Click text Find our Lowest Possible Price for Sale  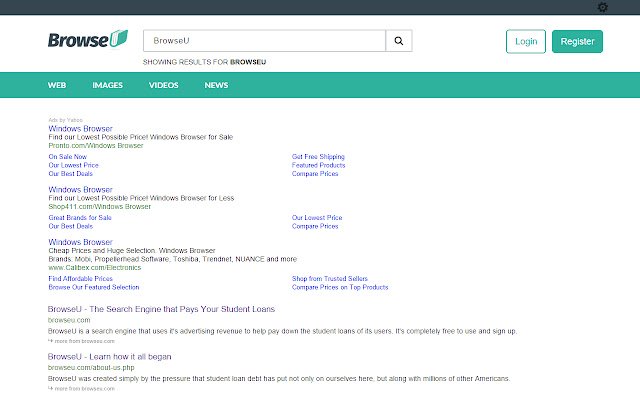[140, 137]
